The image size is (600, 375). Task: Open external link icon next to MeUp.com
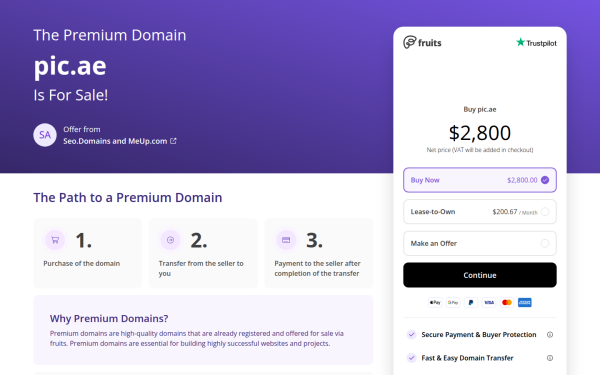click(x=173, y=141)
